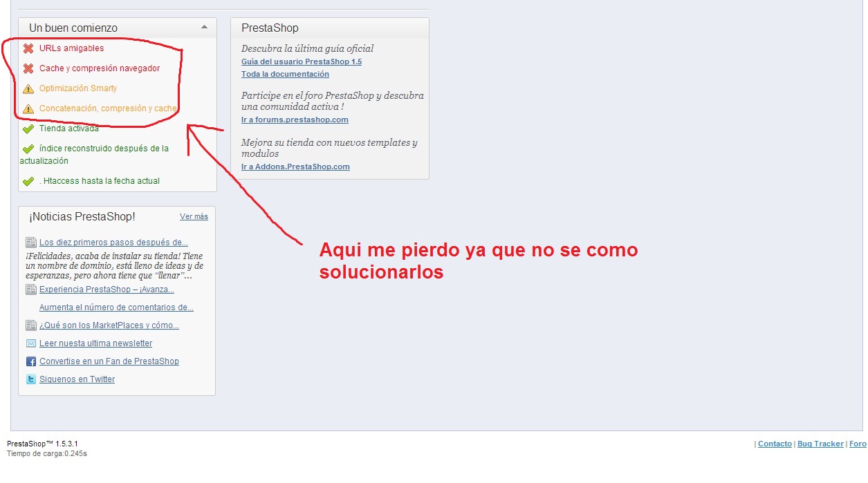
Task: Click green check beside Htaccess hasta la fecha
Action: 28,181
